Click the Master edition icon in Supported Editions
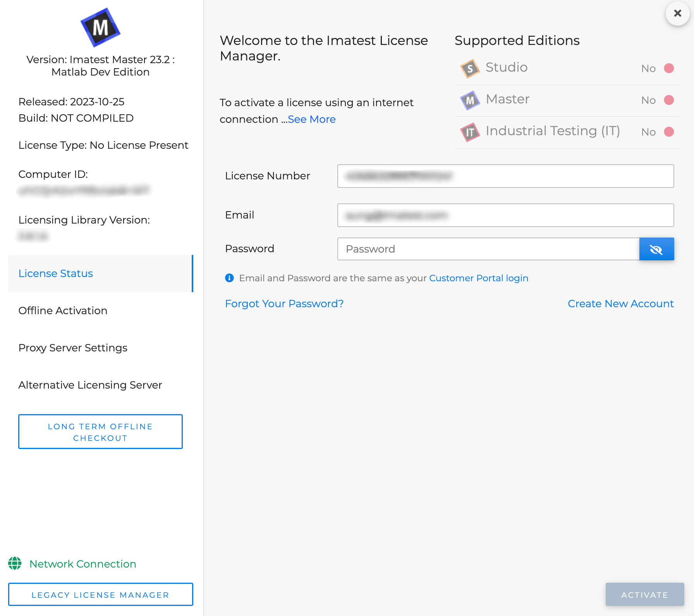694x616 pixels. click(x=470, y=100)
